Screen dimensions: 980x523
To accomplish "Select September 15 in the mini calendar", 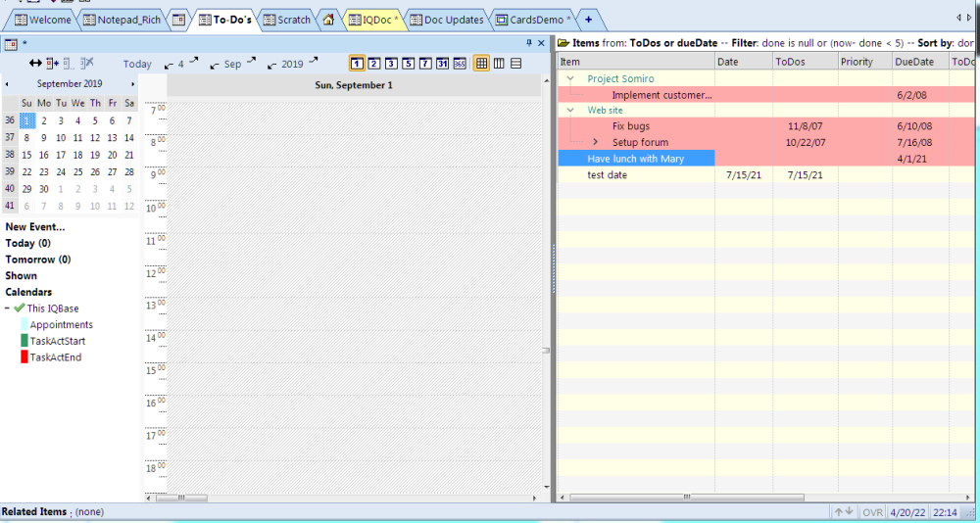I will click(x=26, y=155).
